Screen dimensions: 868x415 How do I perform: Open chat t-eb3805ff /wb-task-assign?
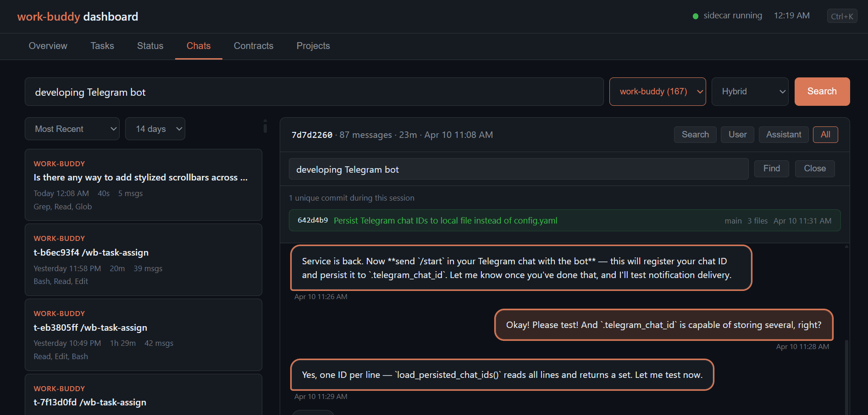click(x=144, y=335)
